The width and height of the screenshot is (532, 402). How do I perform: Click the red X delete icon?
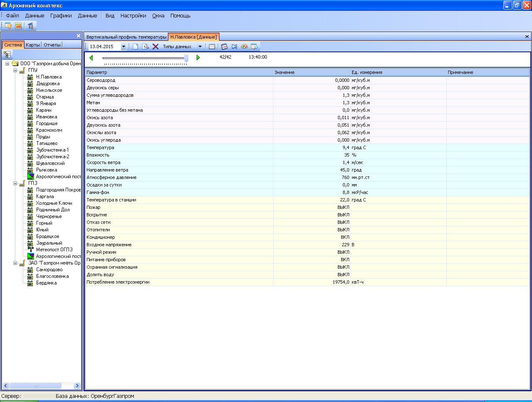click(x=155, y=47)
